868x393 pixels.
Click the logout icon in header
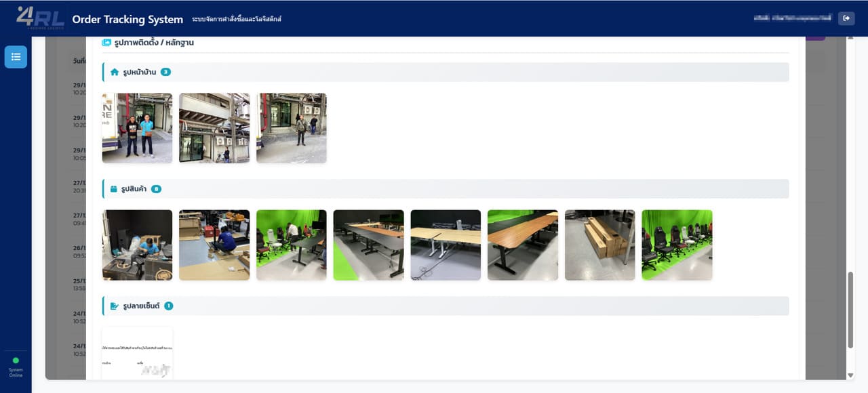pyautogui.click(x=846, y=18)
